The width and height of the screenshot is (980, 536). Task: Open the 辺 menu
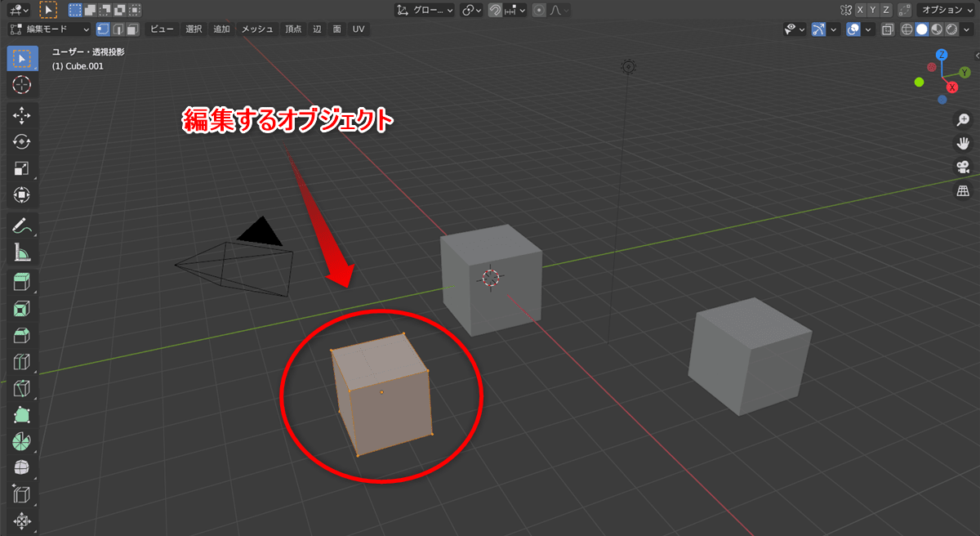pos(316,29)
